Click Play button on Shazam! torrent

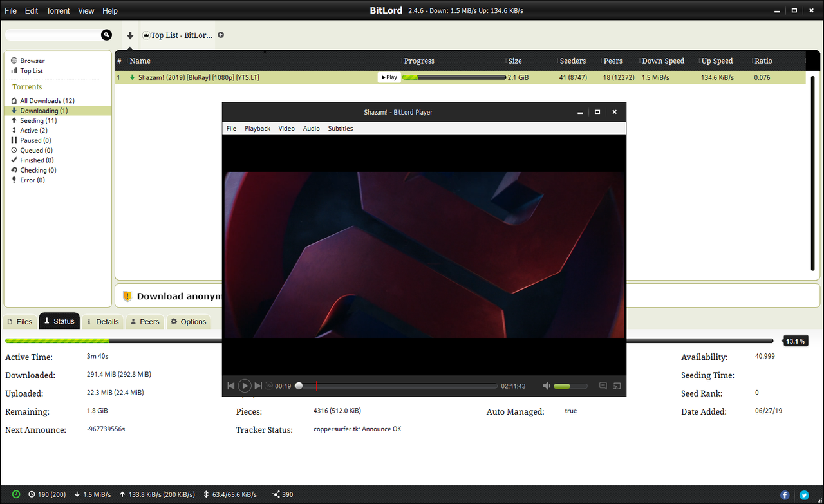[x=389, y=77]
